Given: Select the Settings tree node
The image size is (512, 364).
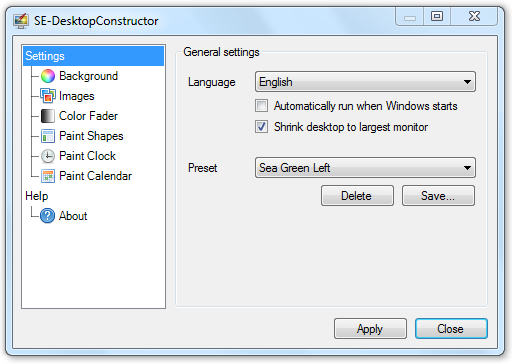Looking at the screenshot, I should pos(45,56).
